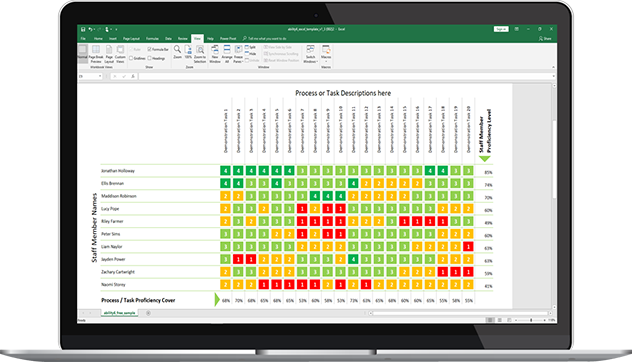Viewport: 632px width, 362px height.
Task: Open the Name Box dropdown arrow
Action: point(100,76)
